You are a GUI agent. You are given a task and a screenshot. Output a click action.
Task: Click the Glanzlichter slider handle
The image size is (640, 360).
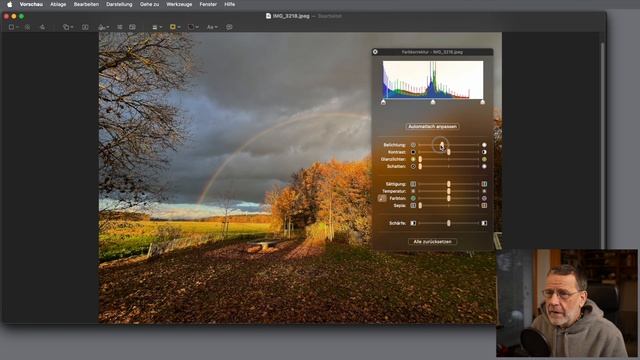pyautogui.click(x=420, y=159)
